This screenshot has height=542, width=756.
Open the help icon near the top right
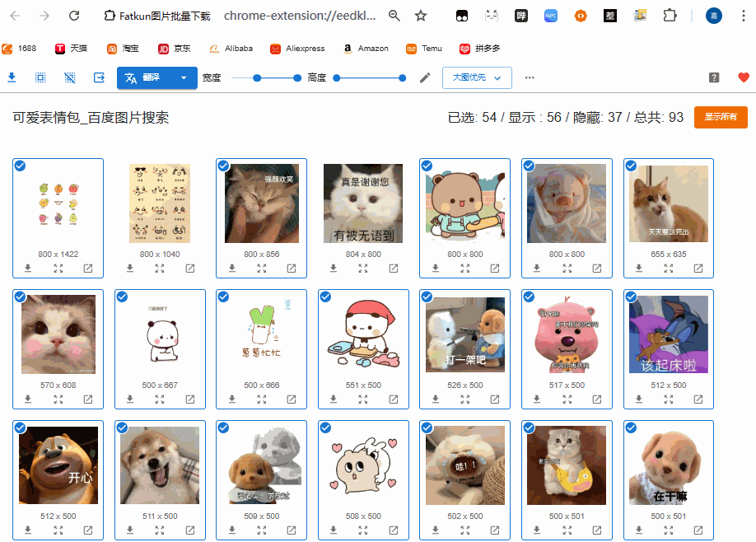coord(713,77)
